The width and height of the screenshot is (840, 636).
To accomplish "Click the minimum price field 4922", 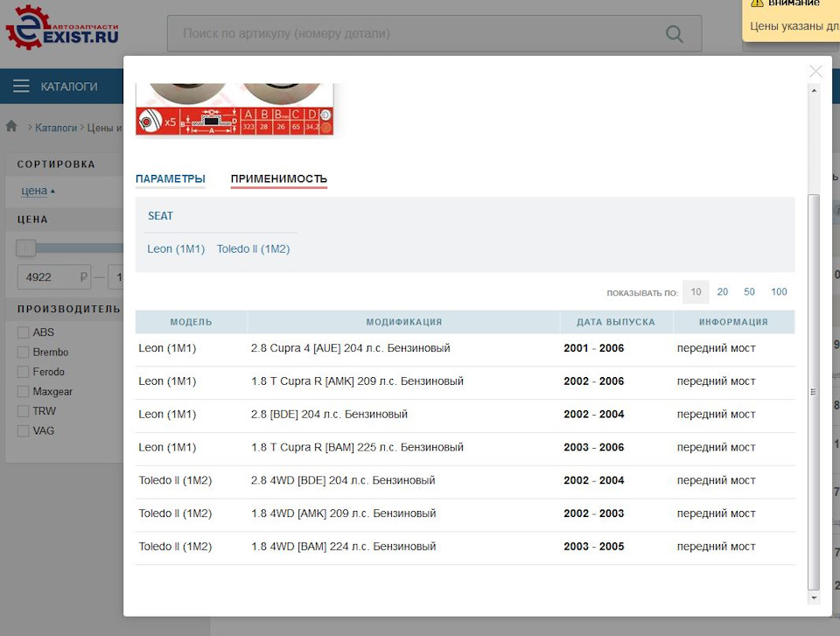I will (53, 277).
